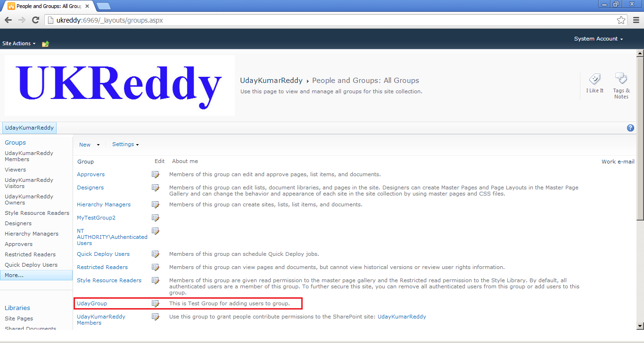The image size is (644, 343).
Task: Select Approvers in the left sidebar
Action: pyautogui.click(x=18, y=244)
